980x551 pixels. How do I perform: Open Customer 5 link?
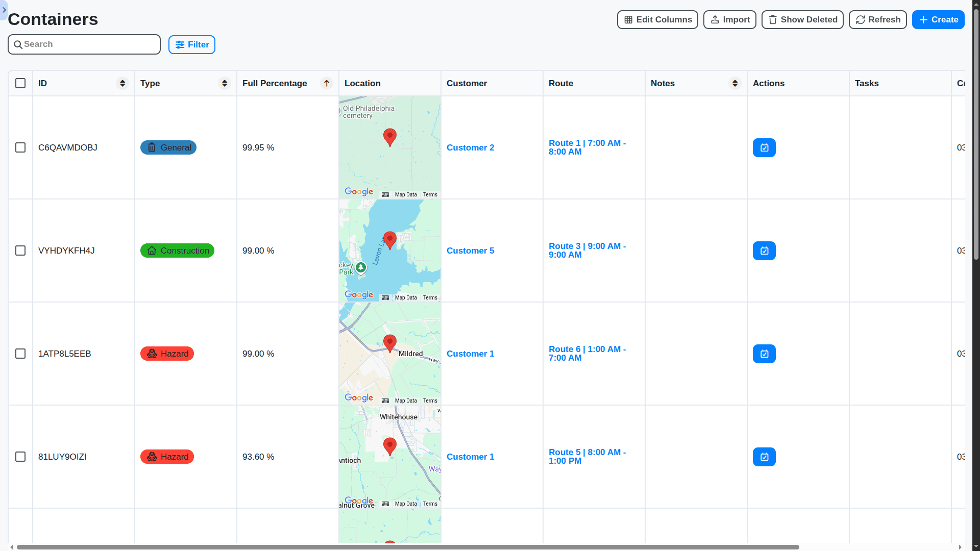tap(470, 251)
